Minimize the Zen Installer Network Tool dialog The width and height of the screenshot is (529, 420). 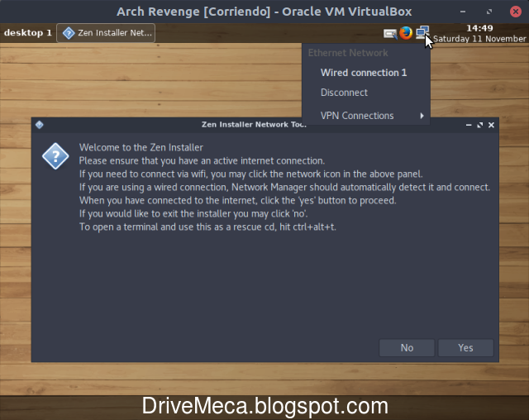[x=469, y=125]
